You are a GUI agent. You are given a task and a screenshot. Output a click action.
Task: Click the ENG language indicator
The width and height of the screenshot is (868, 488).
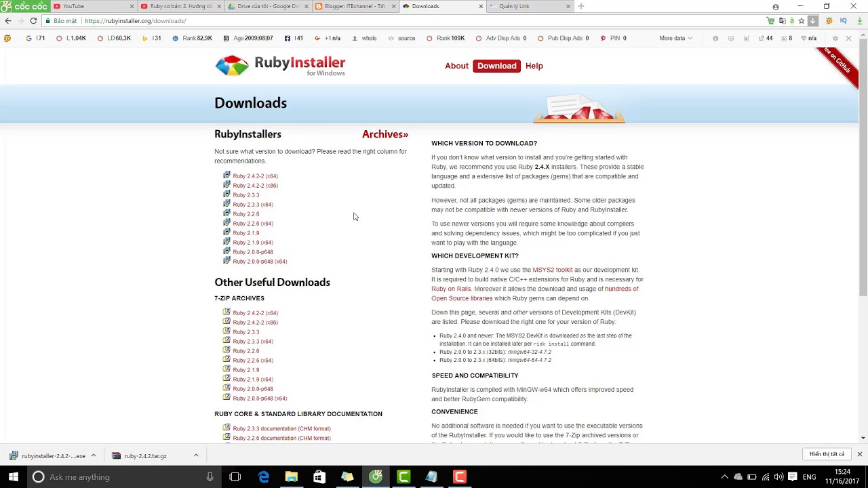[x=809, y=477]
